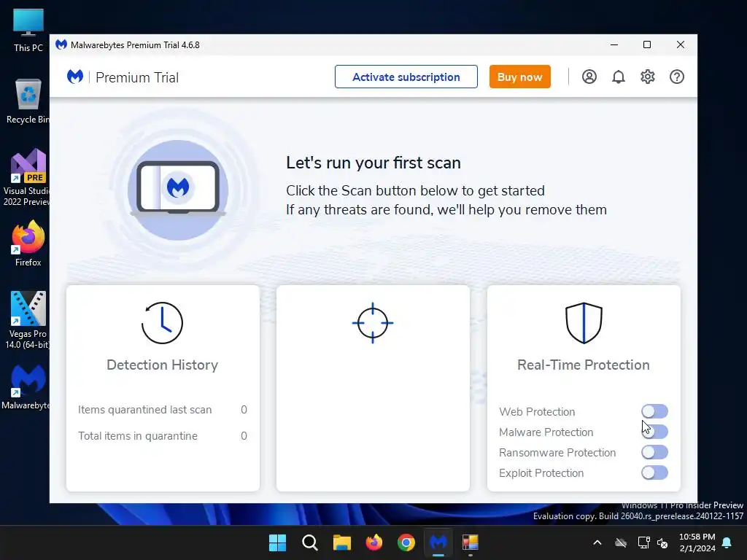Select This PC desktop icon
Screen dimensions: 747x560
28,30
